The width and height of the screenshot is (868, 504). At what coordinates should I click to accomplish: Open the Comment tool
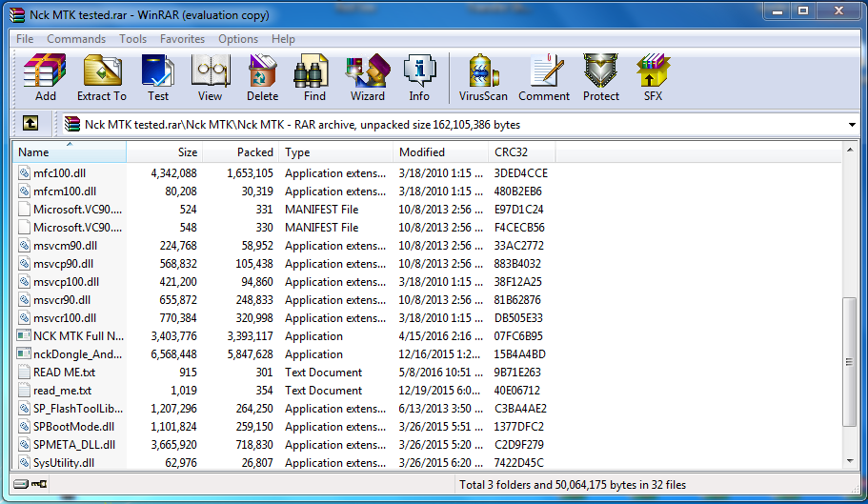coord(544,78)
